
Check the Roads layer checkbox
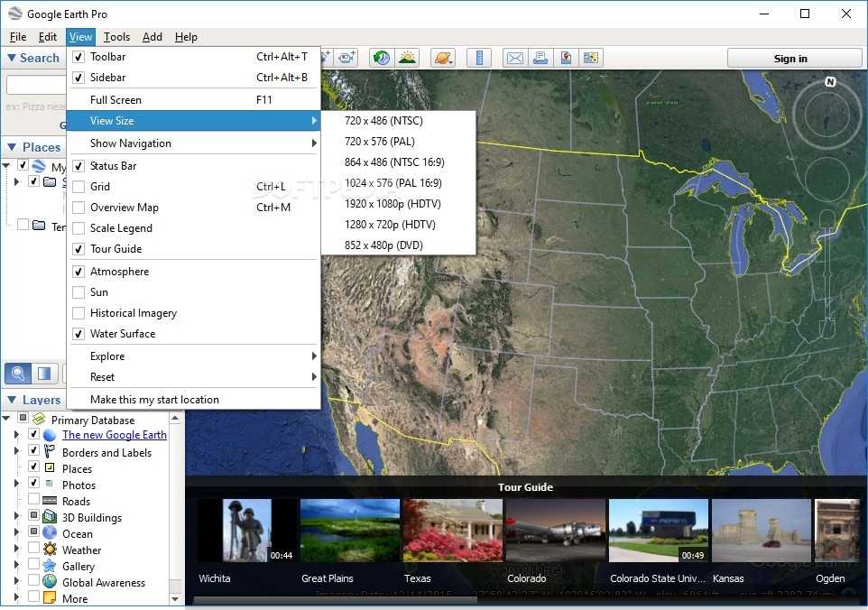(33, 499)
